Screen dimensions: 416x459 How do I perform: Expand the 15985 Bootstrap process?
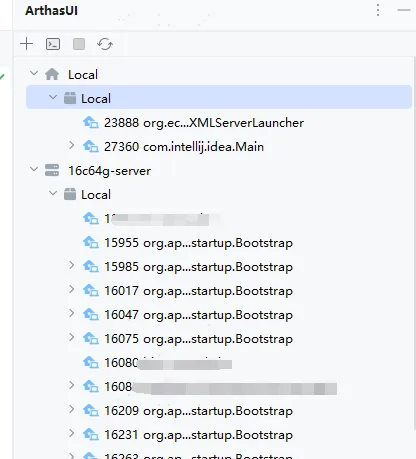point(71,265)
